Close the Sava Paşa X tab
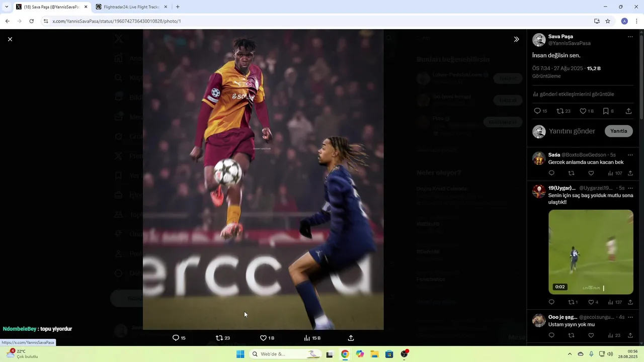 tap(86, 7)
